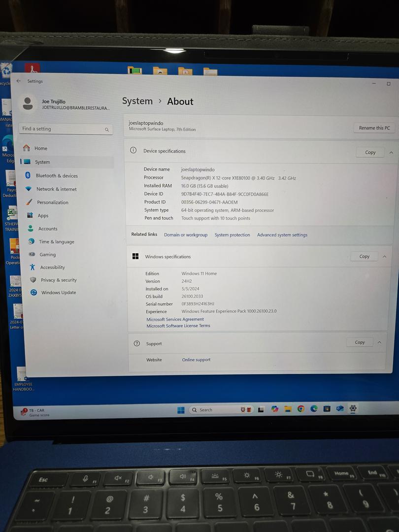Click the 64-bit operating system text
The image size is (399, 532).
[x=227, y=210]
